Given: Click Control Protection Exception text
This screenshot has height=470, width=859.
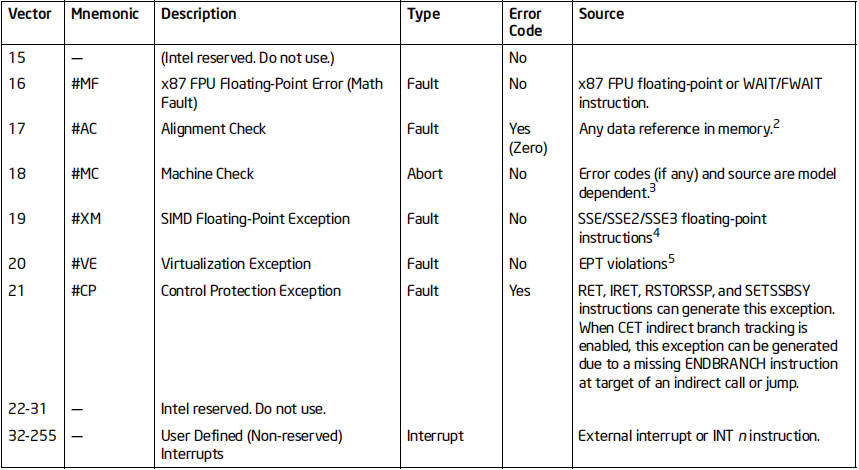Looking at the screenshot, I should tap(251, 291).
